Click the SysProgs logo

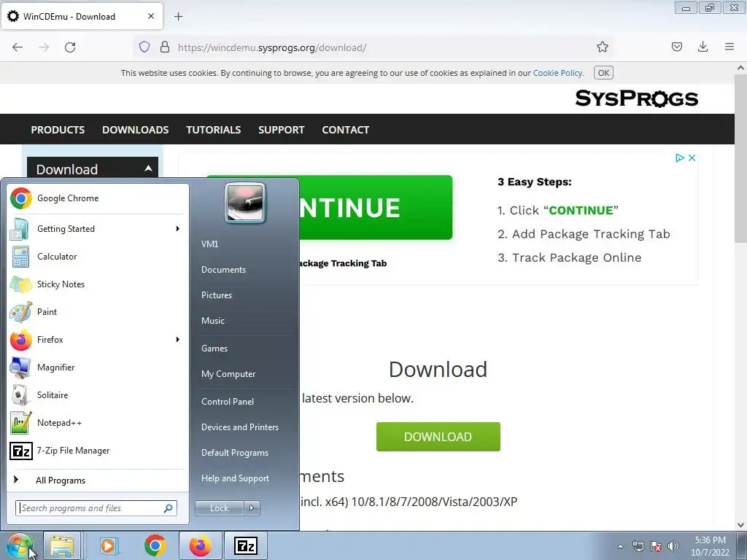point(636,98)
